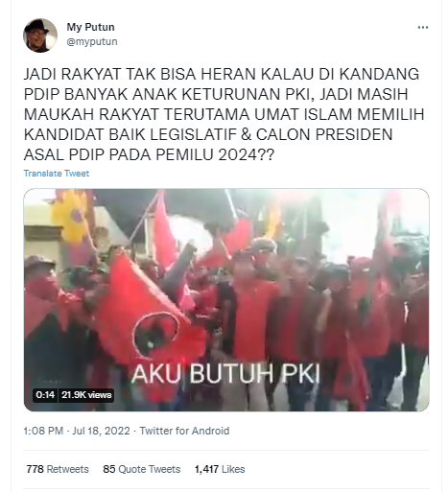
Task: Open the Twitter for Android source link
Action: coord(184,431)
